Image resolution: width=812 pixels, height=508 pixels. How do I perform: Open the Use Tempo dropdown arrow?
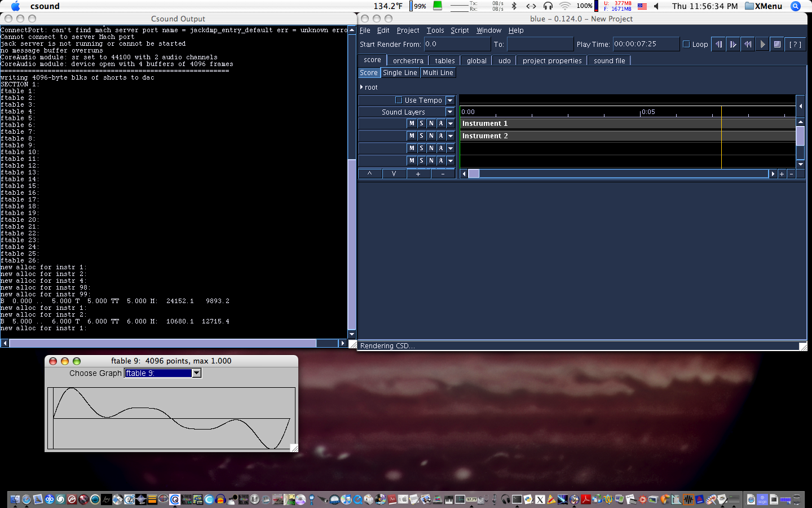(x=450, y=100)
